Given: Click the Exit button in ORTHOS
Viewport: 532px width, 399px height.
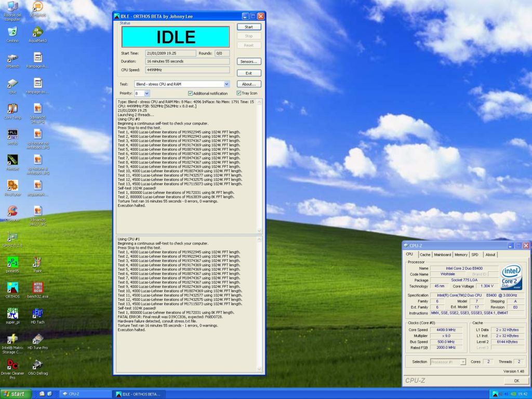Looking at the screenshot, I should click(249, 73).
